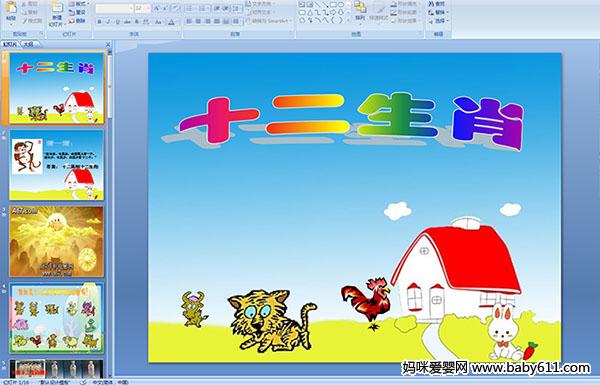Select the oval shape in the shapes gallery
The image size is (600, 385).
coord(341,5)
